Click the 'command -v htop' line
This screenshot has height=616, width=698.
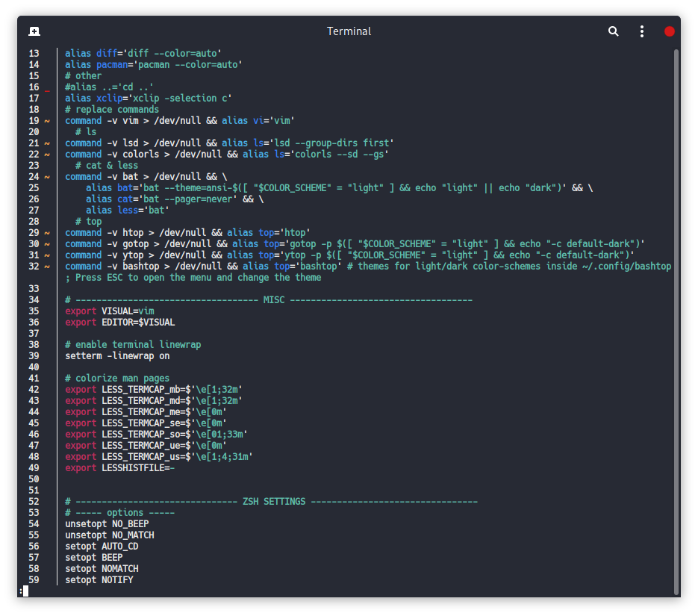tap(187, 233)
